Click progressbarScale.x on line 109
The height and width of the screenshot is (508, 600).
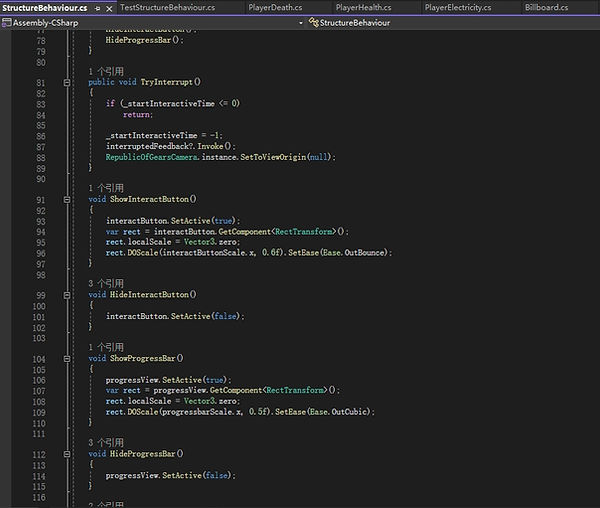(201, 412)
